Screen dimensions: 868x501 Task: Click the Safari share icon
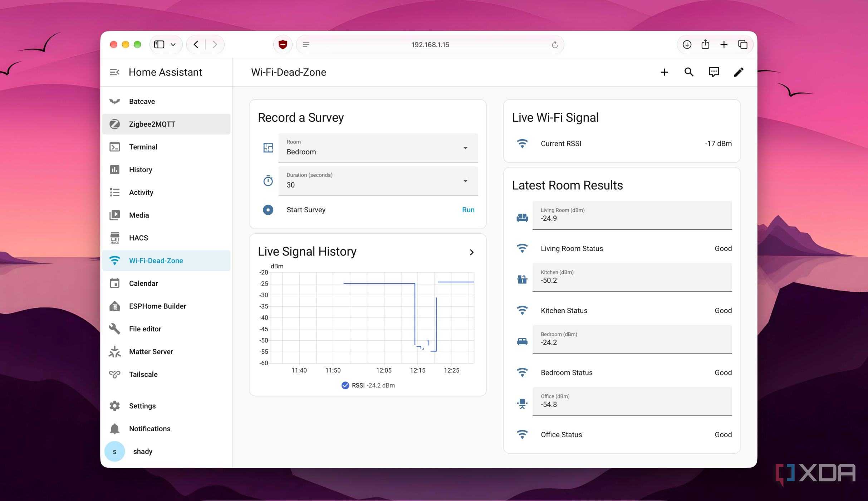[x=705, y=44]
